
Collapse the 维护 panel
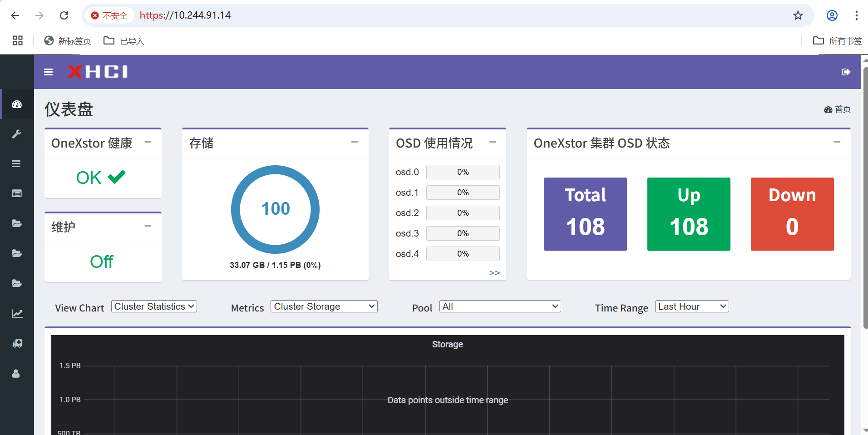click(x=148, y=226)
